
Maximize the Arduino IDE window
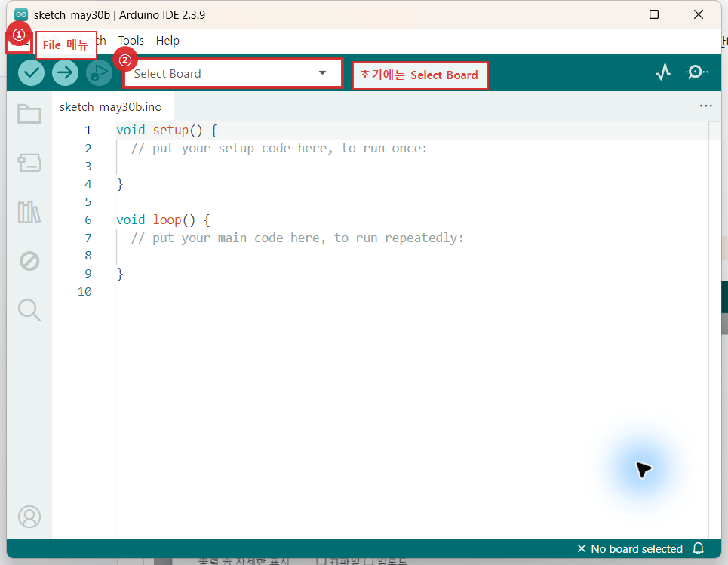pyautogui.click(x=654, y=14)
